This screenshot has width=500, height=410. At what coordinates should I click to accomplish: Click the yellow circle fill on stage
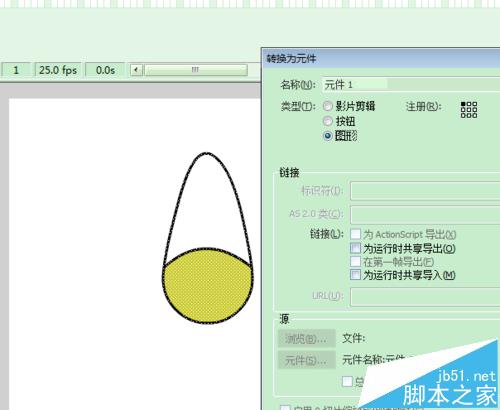[x=207, y=287]
